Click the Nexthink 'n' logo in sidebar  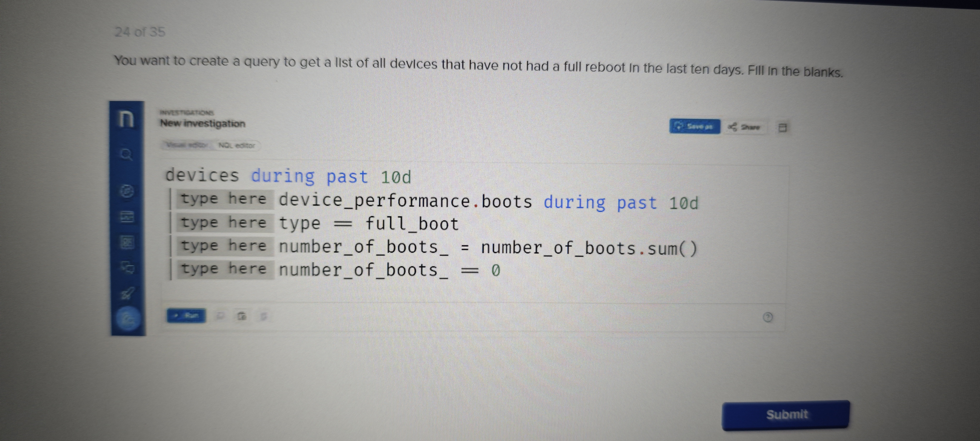coord(126,119)
